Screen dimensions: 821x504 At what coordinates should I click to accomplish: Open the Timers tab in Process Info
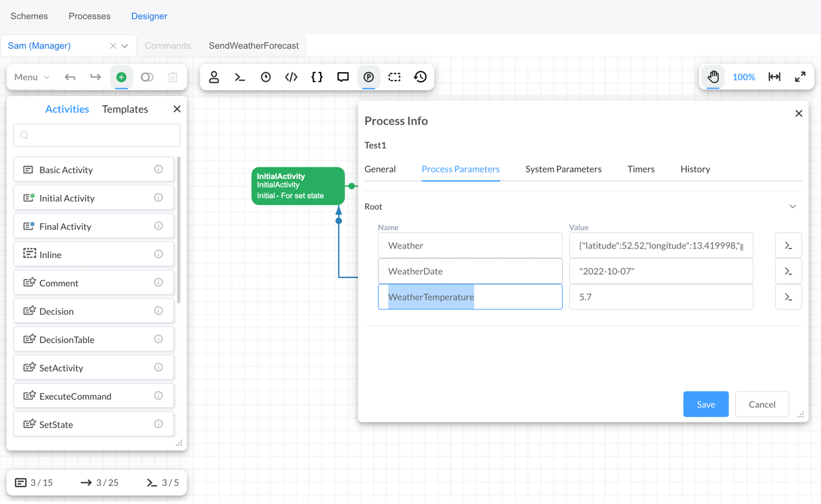641,169
